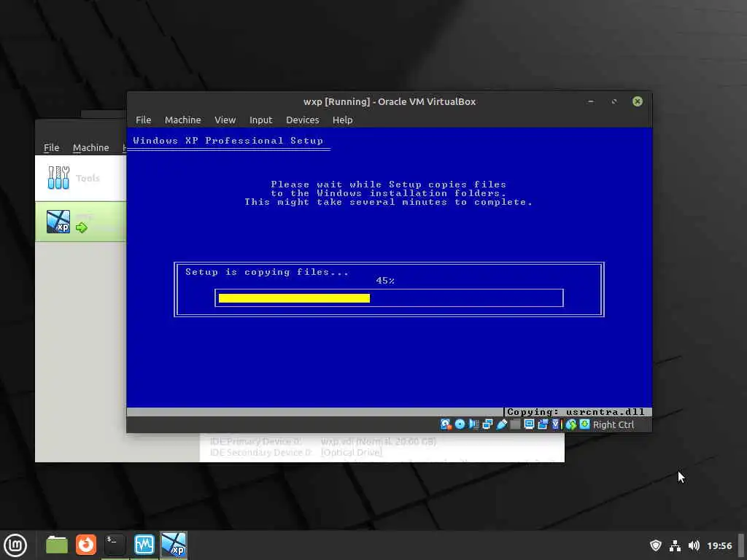Click the V processor status icon

pyautogui.click(x=556, y=424)
